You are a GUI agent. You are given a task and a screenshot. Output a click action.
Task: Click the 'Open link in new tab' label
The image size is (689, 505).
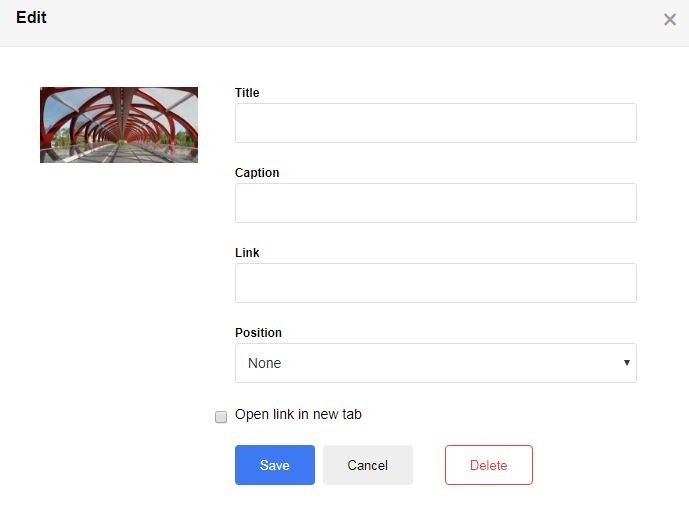click(298, 414)
